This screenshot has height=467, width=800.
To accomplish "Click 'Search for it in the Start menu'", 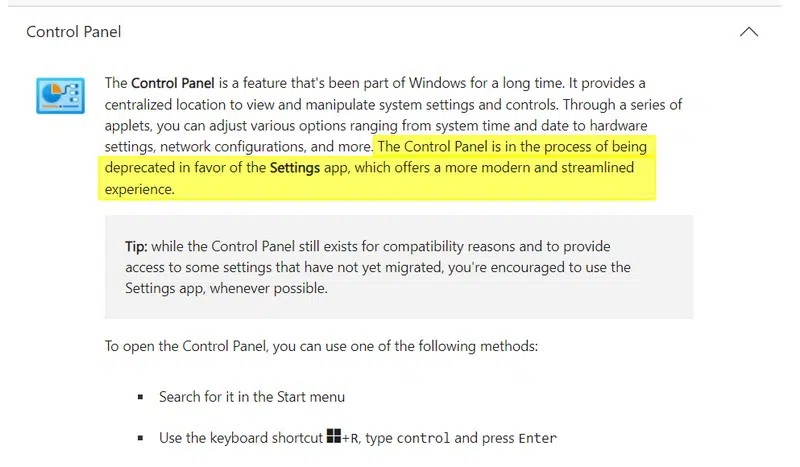I will pyautogui.click(x=251, y=397).
